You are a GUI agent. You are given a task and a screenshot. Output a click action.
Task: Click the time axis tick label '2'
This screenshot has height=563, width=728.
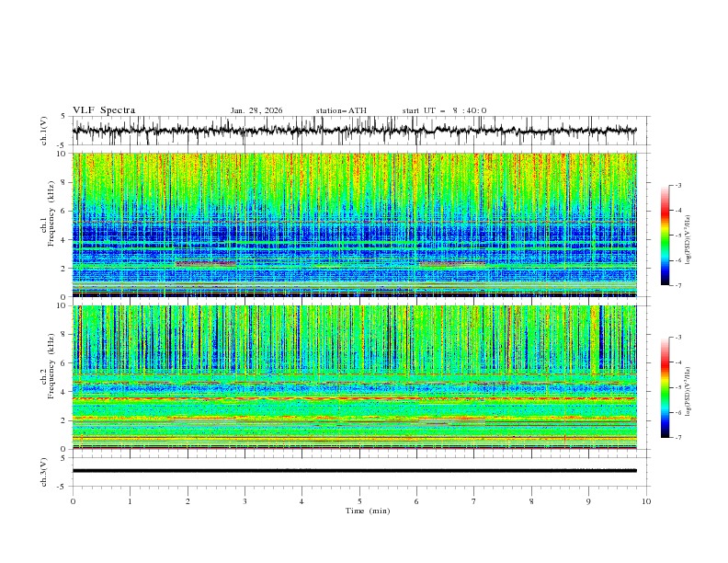tap(188, 501)
